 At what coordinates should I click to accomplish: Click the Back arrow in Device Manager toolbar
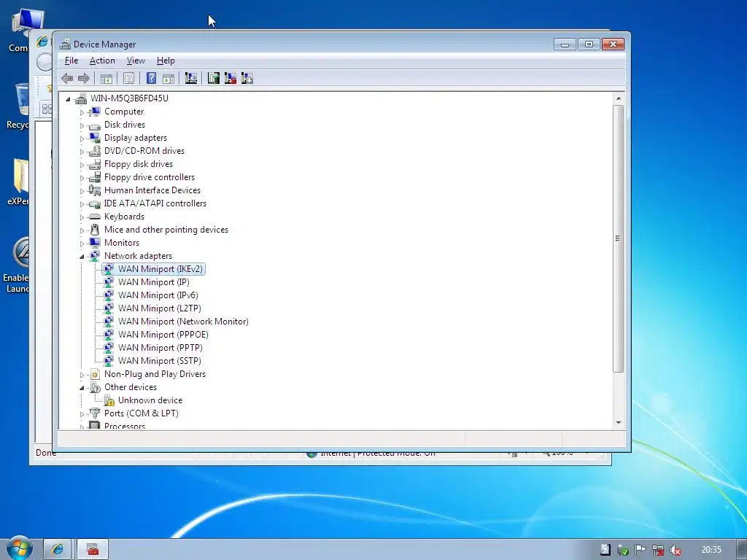point(67,78)
